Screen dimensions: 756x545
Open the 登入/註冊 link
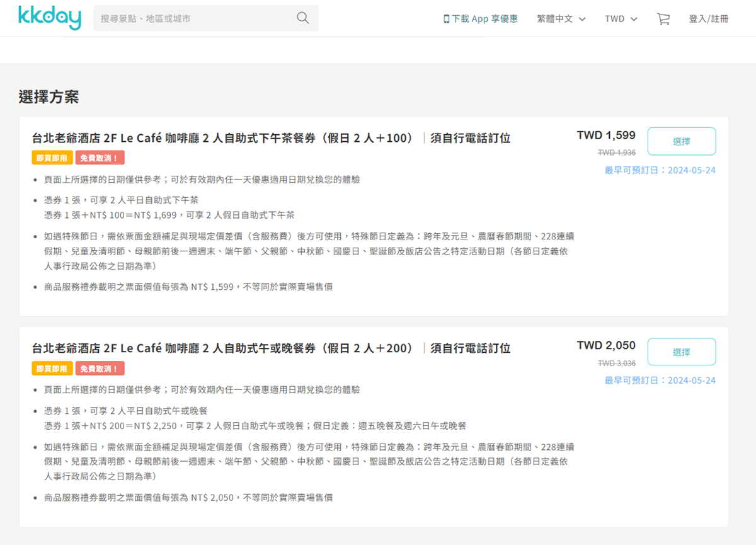[x=709, y=19]
